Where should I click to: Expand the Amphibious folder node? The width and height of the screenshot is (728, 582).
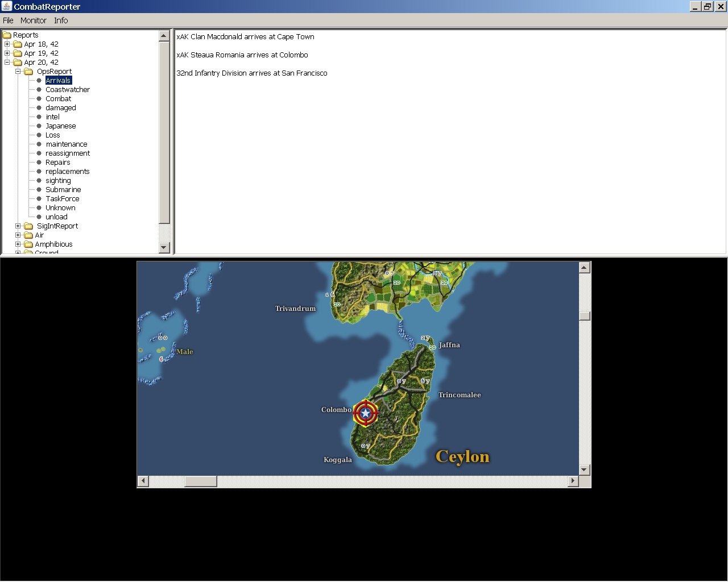(x=18, y=244)
